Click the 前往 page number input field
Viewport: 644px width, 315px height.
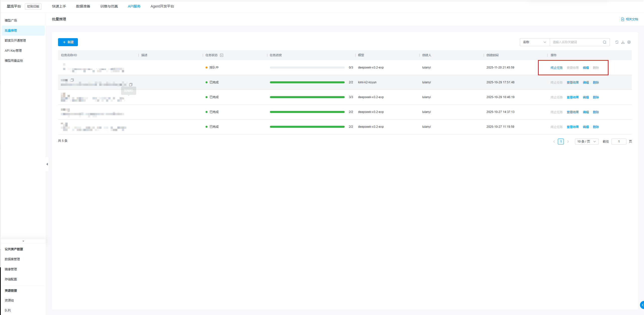[x=618, y=142]
